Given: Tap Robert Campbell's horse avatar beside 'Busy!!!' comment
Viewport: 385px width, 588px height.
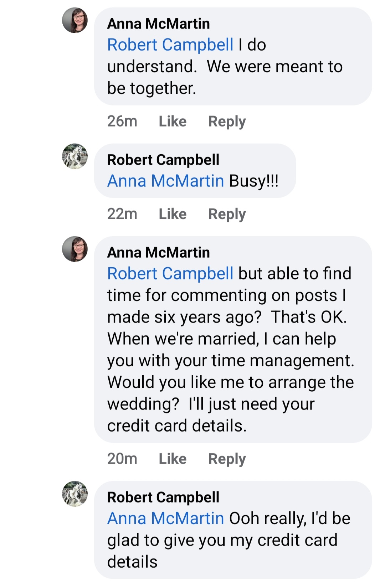Looking at the screenshot, I should pos(75,156).
